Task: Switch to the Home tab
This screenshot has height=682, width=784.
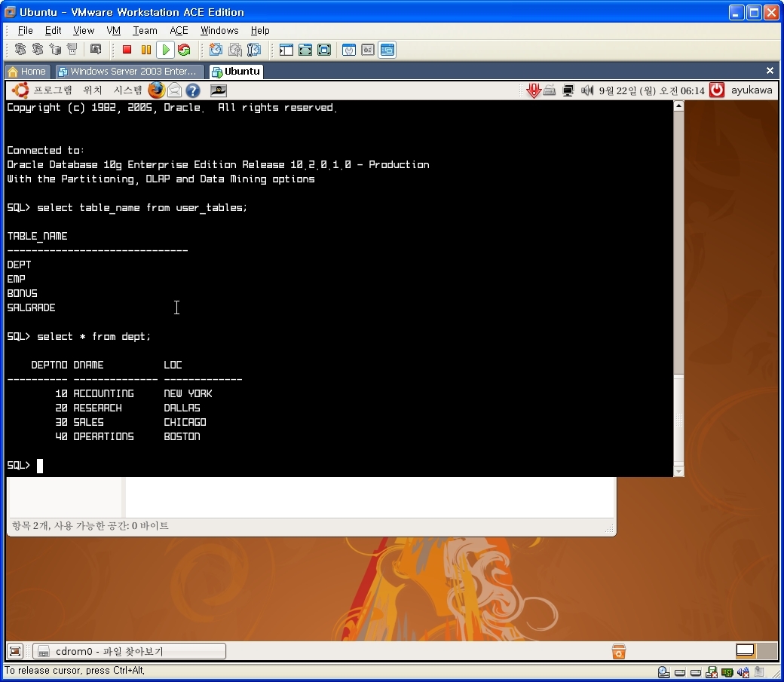Action: click(x=27, y=72)
